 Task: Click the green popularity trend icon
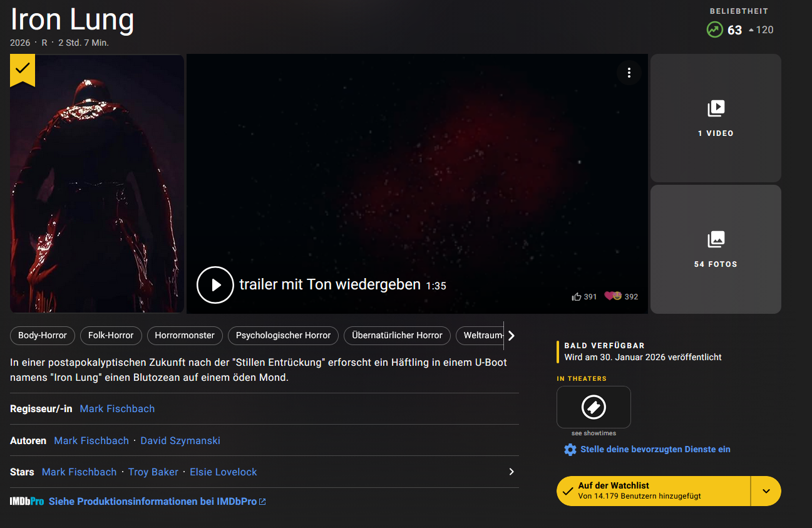(x=714, y=29)
